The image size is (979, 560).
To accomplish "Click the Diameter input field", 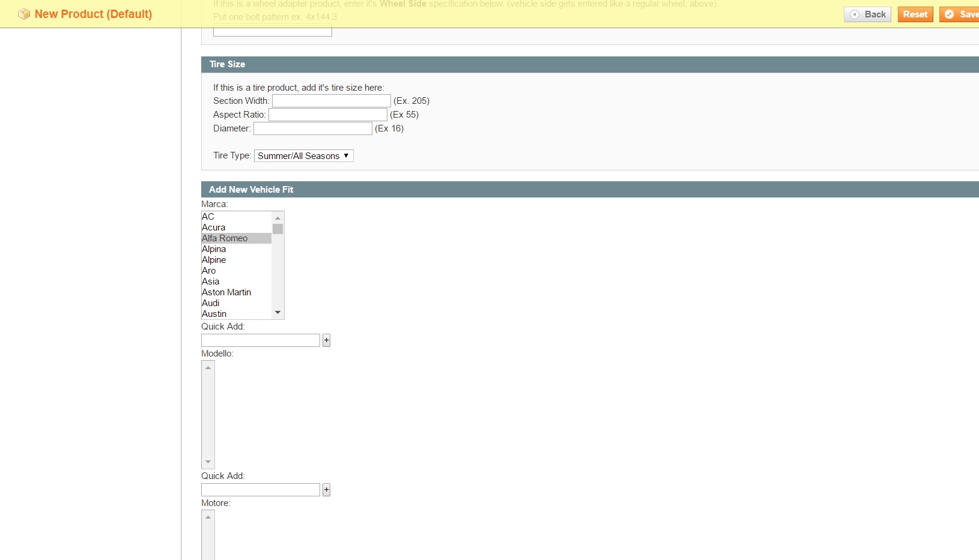I will click(x=312, y=128).
